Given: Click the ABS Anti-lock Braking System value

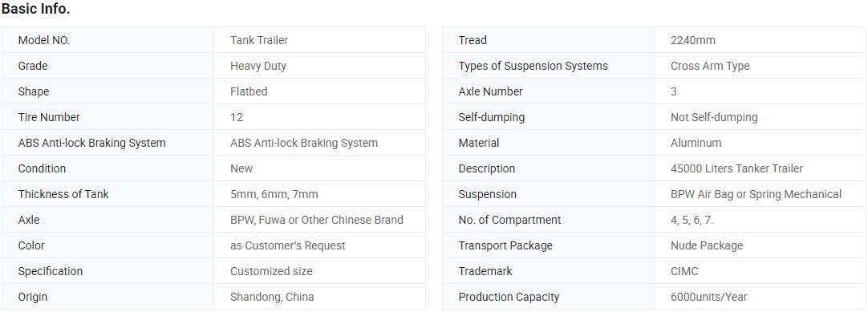Looking at the screenshot, I should click(x=304, y=143).
